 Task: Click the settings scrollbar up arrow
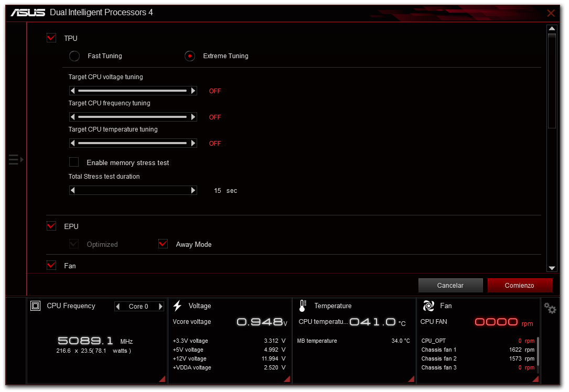(552, 29)
